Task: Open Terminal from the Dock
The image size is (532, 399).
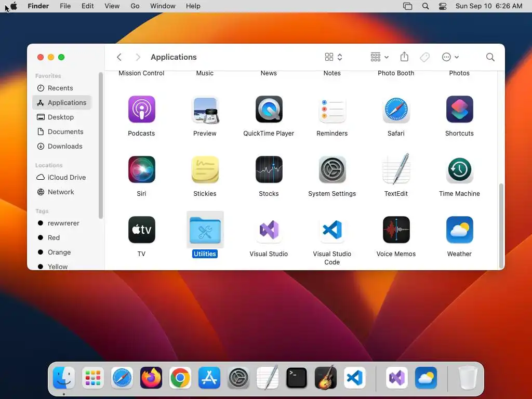Action: tap(297, 378)
